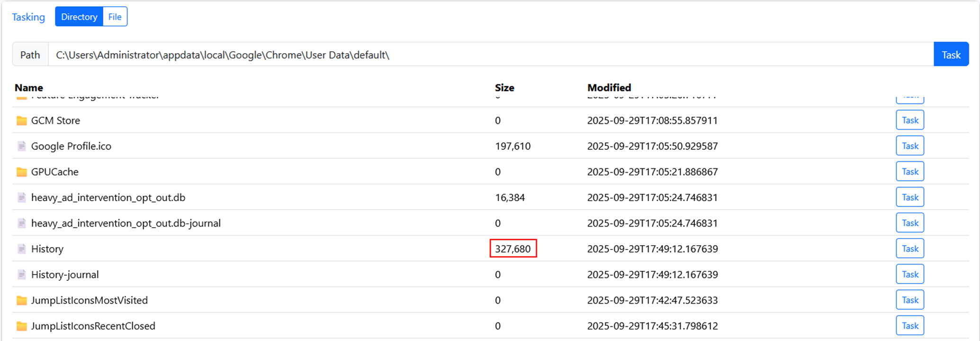Image resolution: width=980 pixels, height=341 pixels.
Task: Click the GPUCache folder icon
Action: pos(21,172)
